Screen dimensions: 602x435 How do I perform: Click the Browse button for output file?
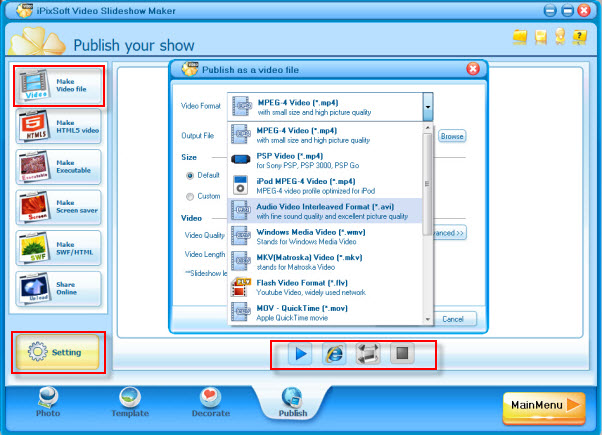(x=452, y=136)
